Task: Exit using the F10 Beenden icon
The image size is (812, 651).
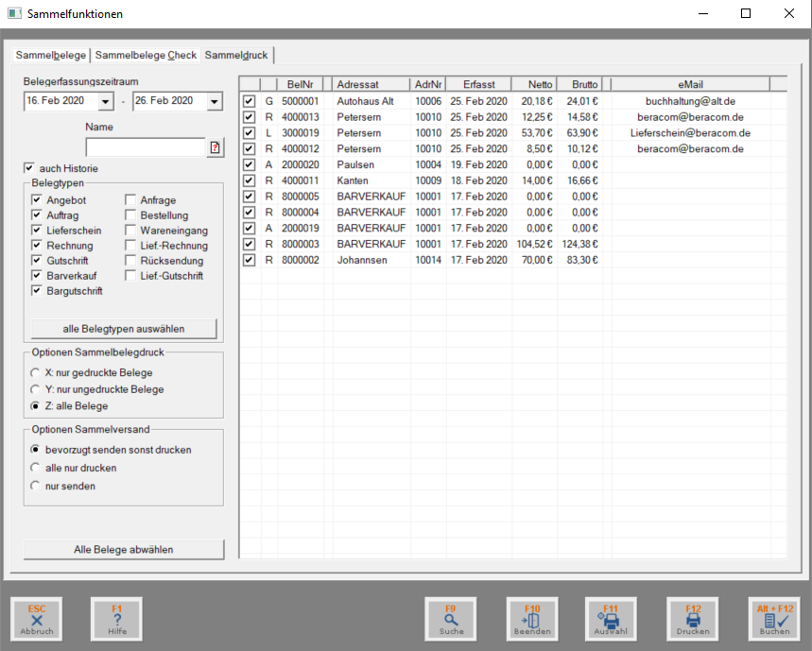Action: tap(532, 619)
